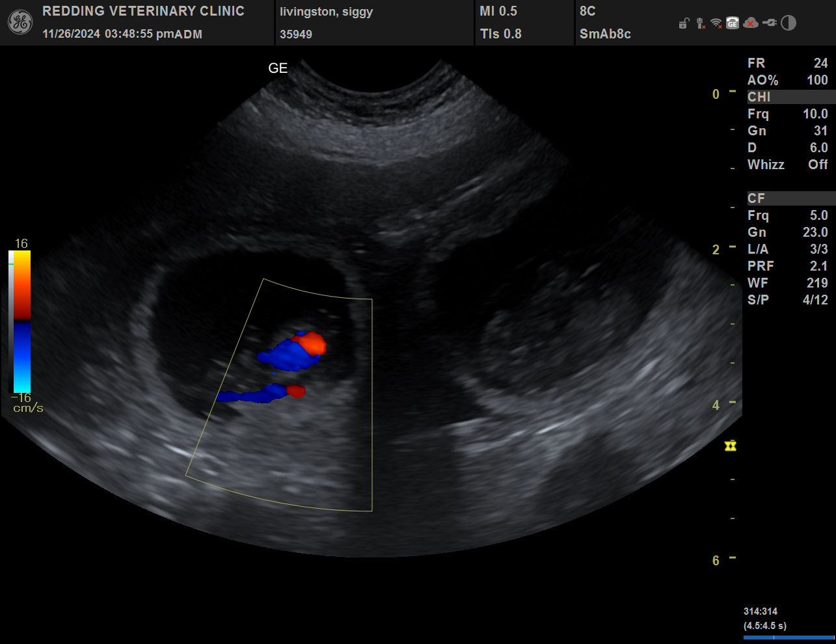Click the CHI Frq value 10.0
The height and width of the screenshot is (644, 836).
tap(815, 114)
